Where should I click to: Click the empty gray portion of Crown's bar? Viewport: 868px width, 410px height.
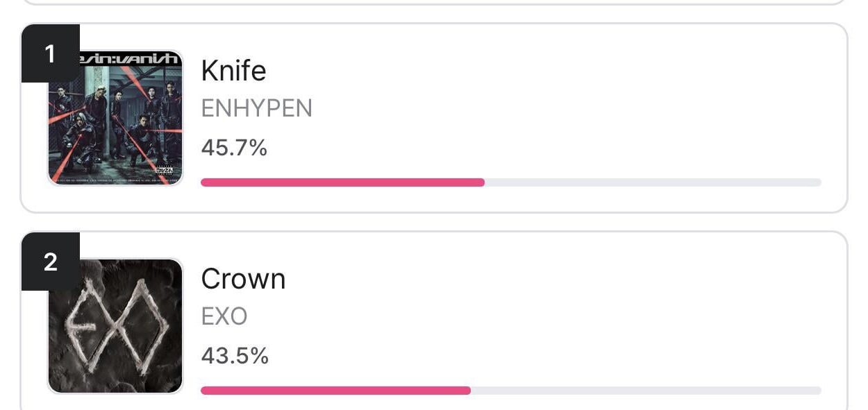tap(646, 390)
